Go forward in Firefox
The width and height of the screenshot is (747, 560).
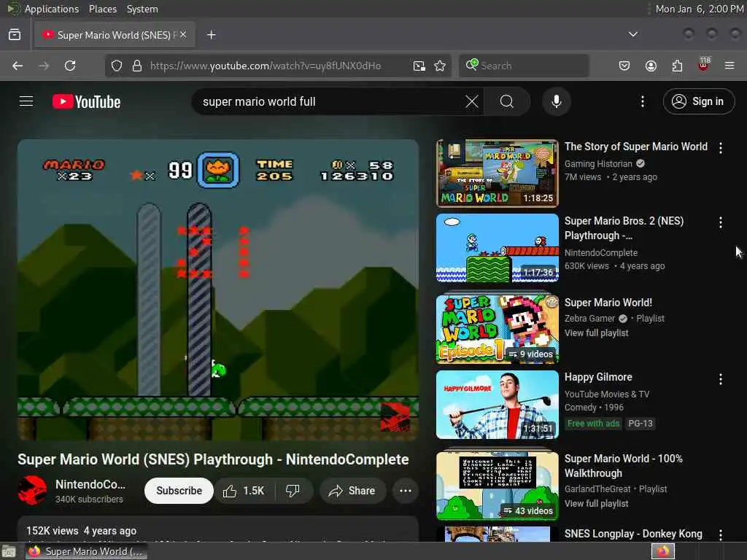point(44,66)
